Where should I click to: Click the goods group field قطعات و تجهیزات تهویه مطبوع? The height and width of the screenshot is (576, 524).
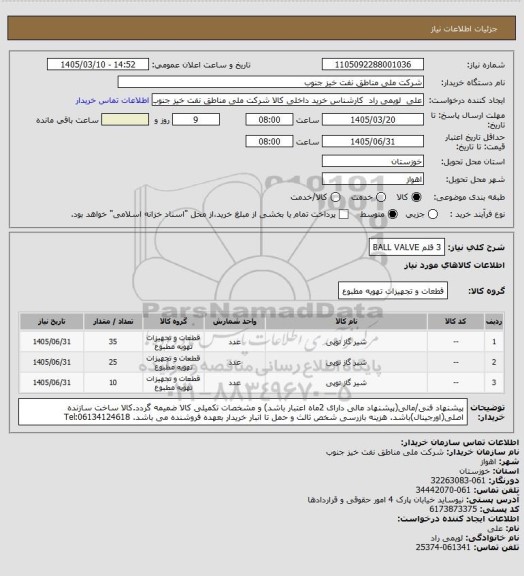click(x=393, y=291)
